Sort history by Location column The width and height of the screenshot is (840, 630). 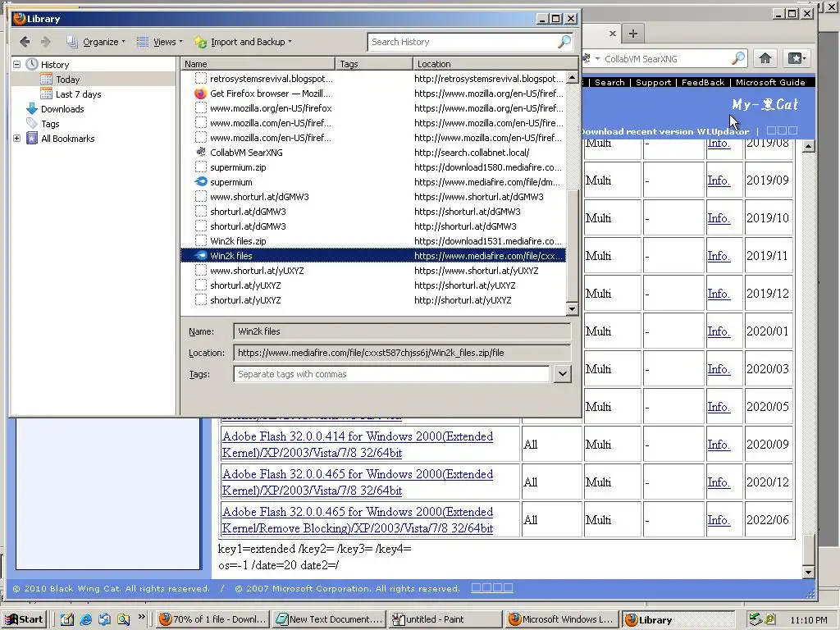tap(495, 64)
